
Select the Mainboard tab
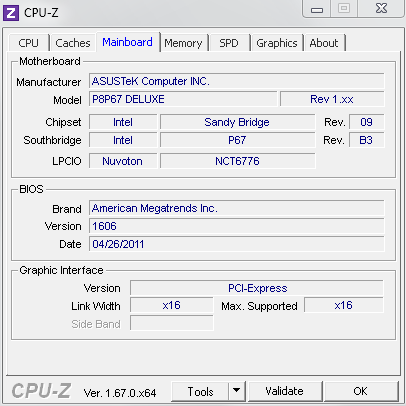coord(128,42)
